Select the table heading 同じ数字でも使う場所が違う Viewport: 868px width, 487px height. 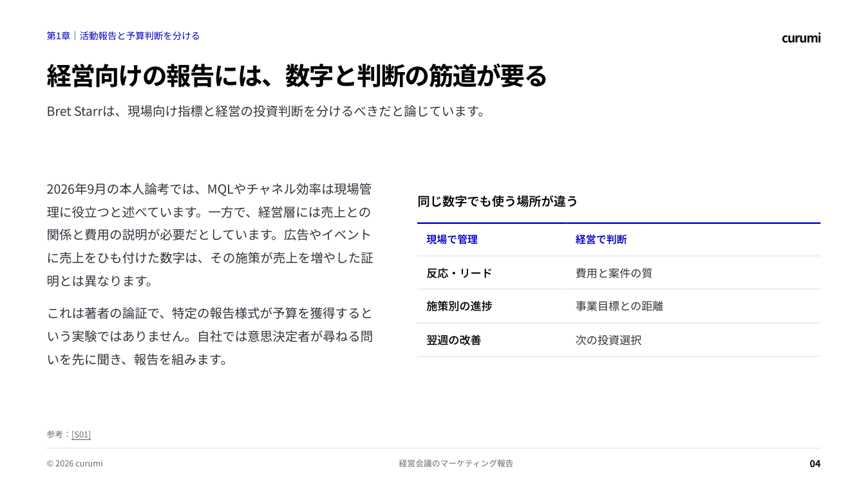coord(498,201)
